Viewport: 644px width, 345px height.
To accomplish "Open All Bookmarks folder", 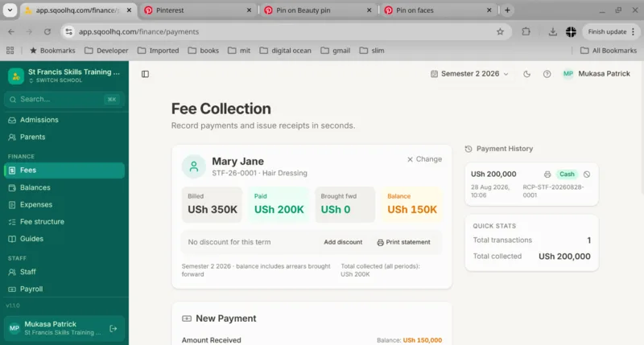I will click(609, 51).
